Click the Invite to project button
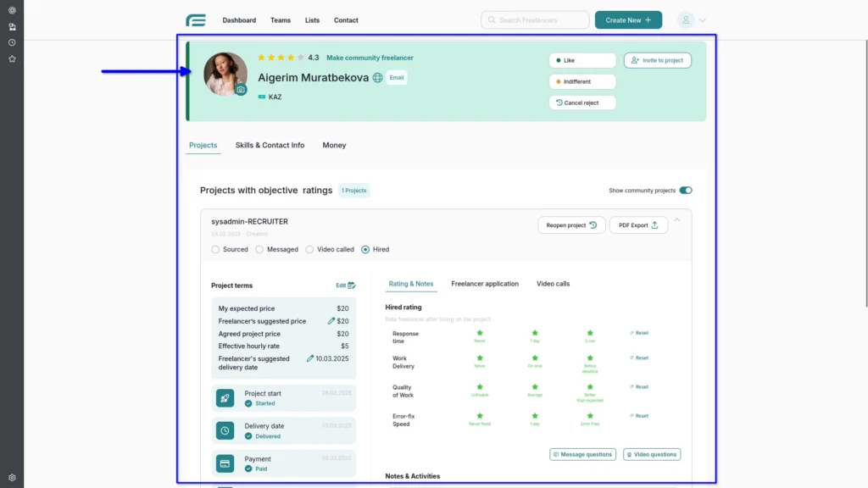This screenshot has height=488, width=868. [x=659, y=60]
